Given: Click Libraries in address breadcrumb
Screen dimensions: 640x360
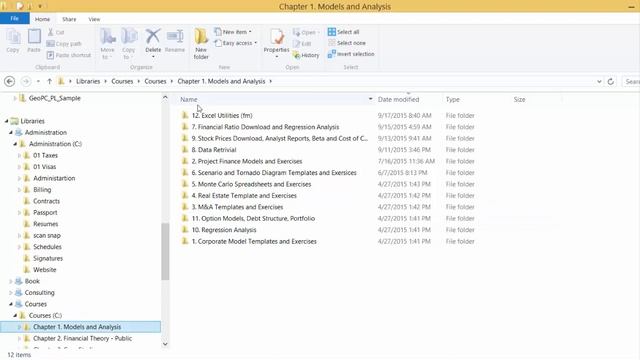Looking at the screenshot, I should click(88, 81).
